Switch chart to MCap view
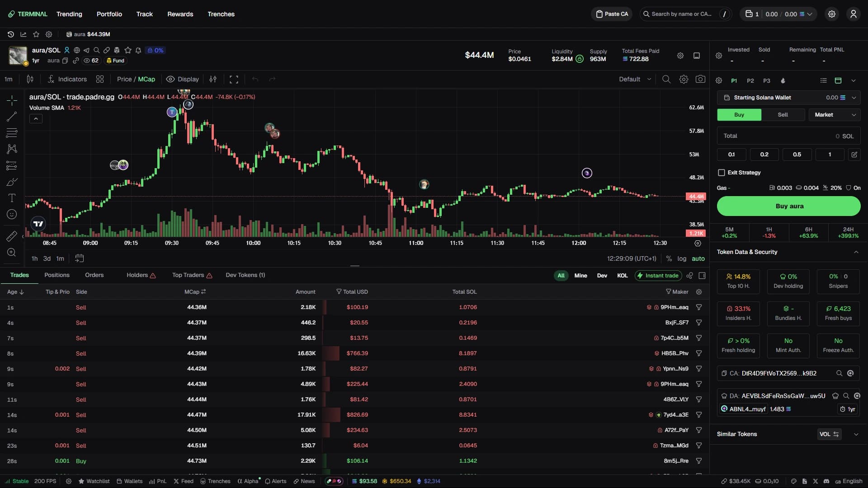The width and height of the screenshot is (868, 488). coord(146,79)
